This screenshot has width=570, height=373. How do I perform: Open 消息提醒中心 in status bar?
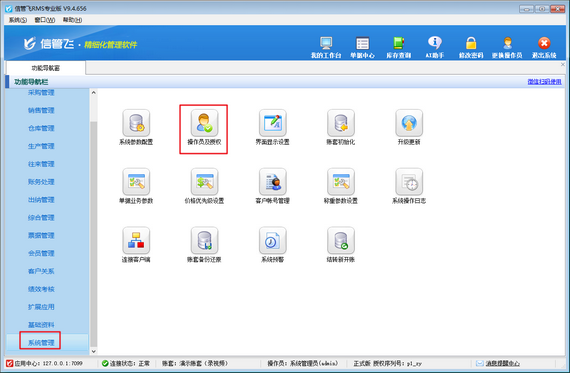point(503,363)
